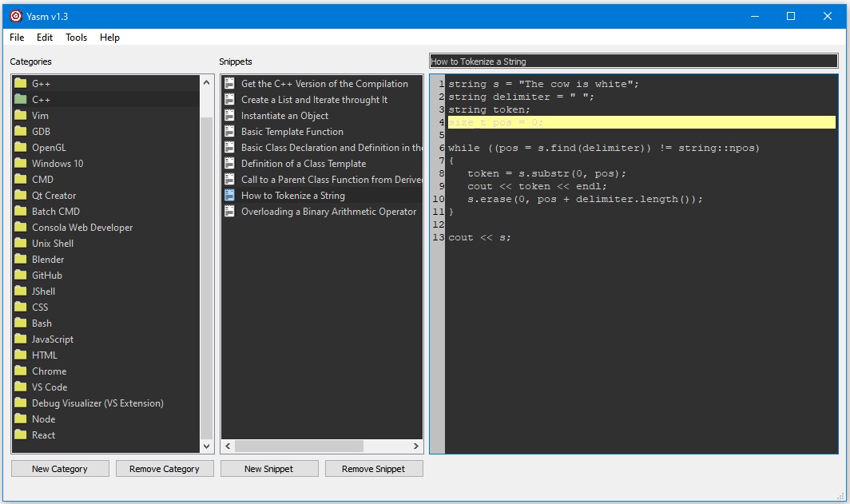Click the Blender folder icon
The width and height of the screenshot is (850, 504).
click(x=21, y=259)
